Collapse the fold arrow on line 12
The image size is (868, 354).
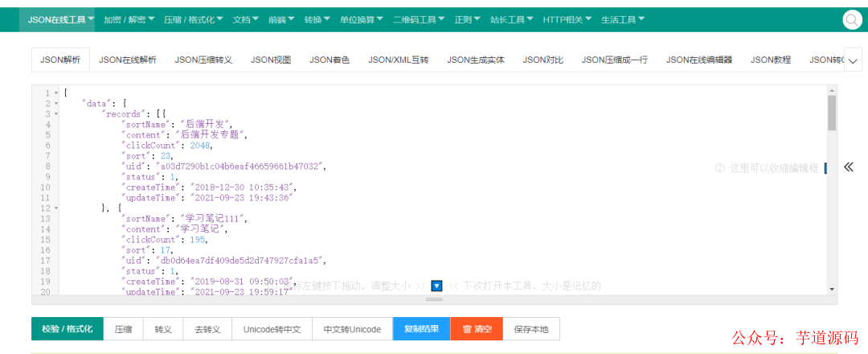(56, 208)
